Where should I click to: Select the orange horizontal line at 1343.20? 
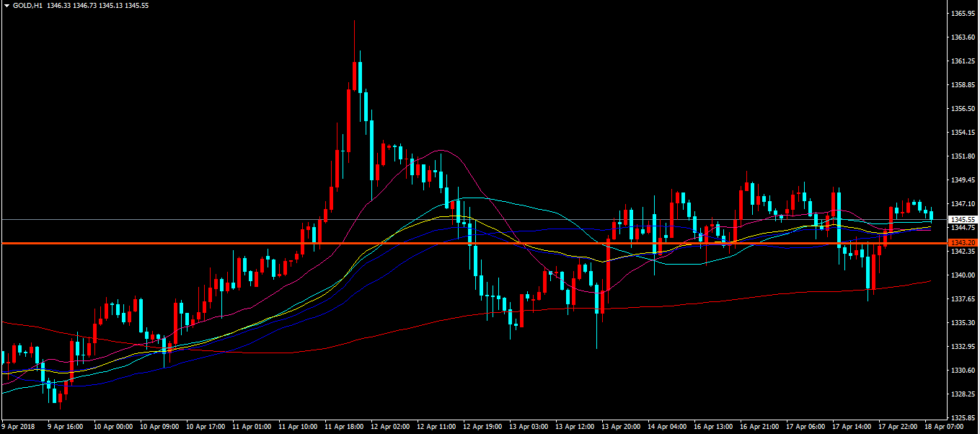(473, 243)
